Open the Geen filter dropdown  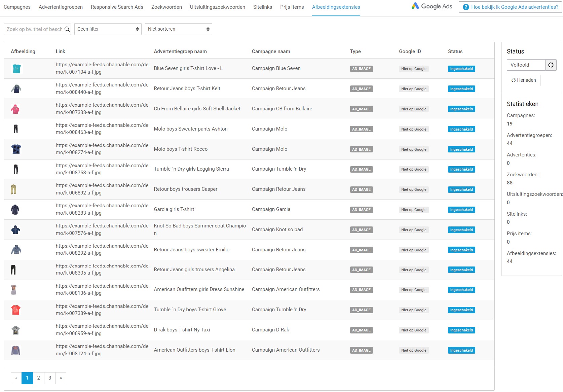pos(108,29)
